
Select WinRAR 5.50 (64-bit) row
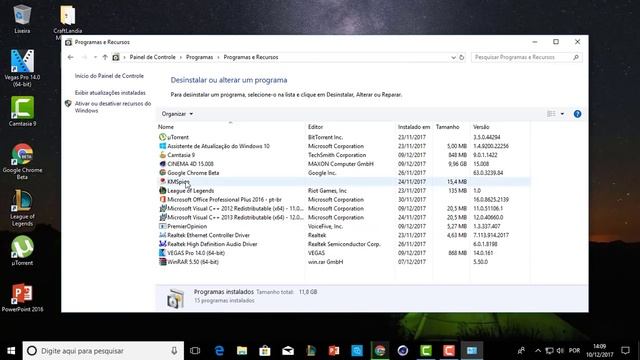[344, 262]
